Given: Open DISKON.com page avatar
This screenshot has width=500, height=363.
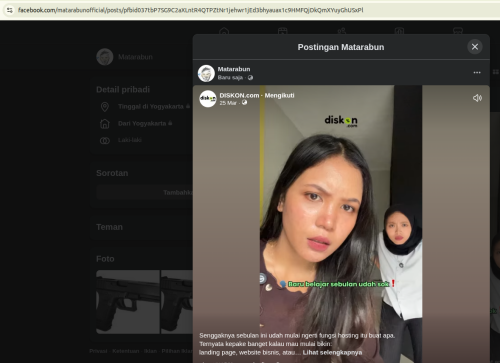Looking at the screenshot, I should 208,99.
